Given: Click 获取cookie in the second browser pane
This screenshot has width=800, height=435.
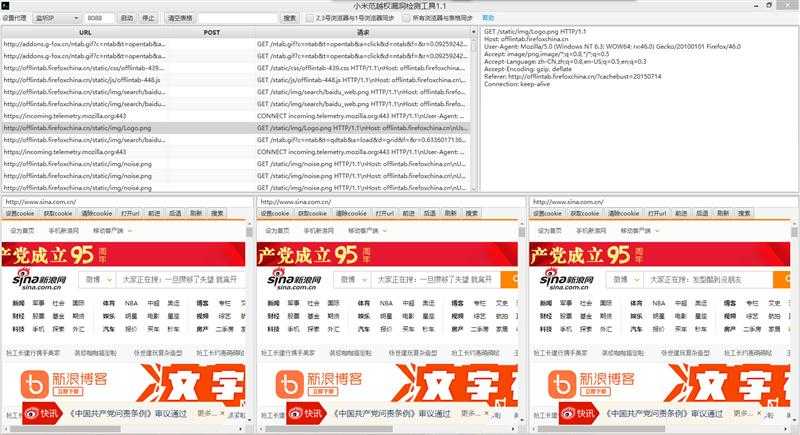Looking at the screenshot, I should 312,213.
